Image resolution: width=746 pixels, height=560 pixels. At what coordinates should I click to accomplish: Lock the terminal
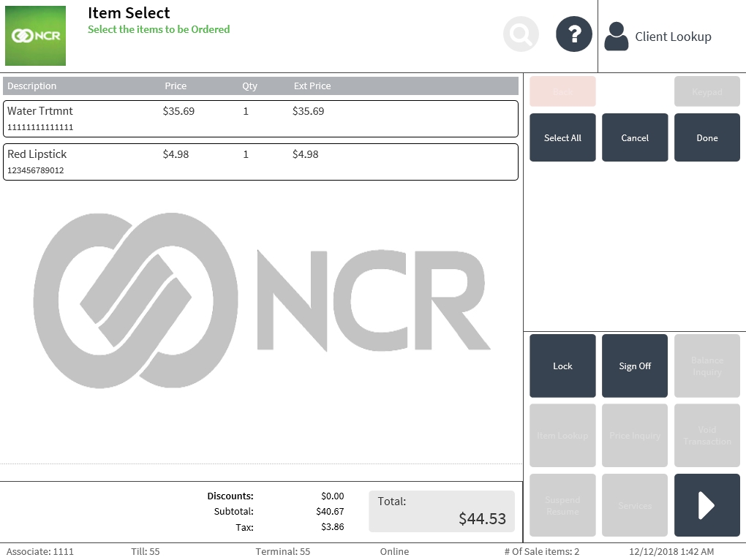(x=562, y=366)
